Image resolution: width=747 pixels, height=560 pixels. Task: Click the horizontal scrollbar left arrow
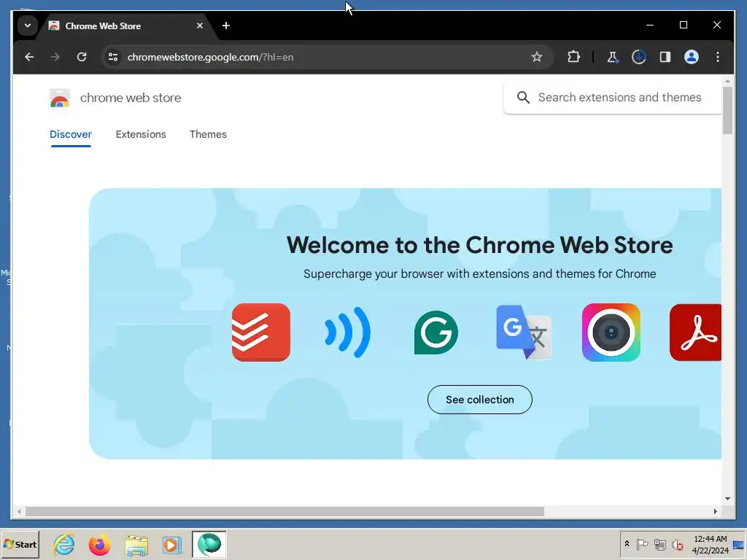[x=19, y=511]
